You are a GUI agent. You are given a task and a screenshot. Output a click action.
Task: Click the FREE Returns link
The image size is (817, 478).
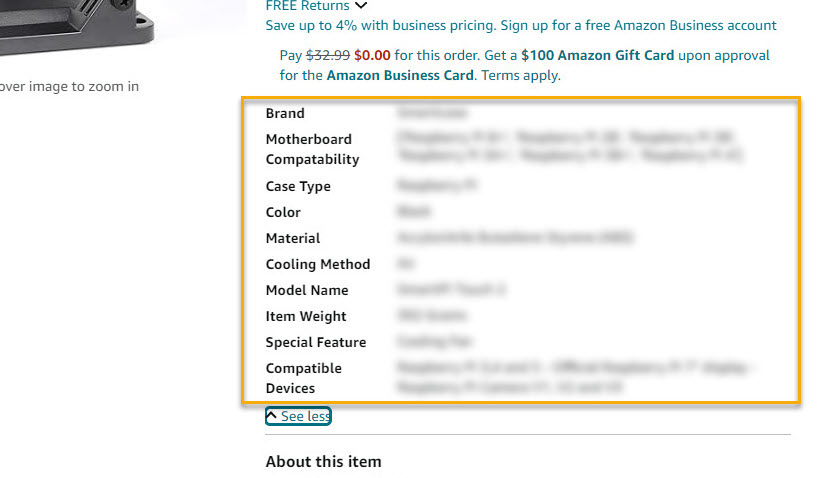(x=307, y=6)
